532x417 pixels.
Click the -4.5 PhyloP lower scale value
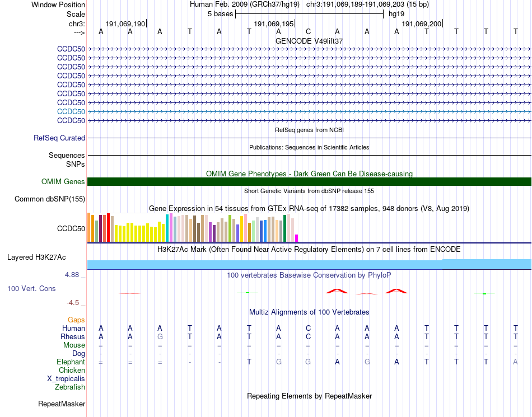point(73,302)
